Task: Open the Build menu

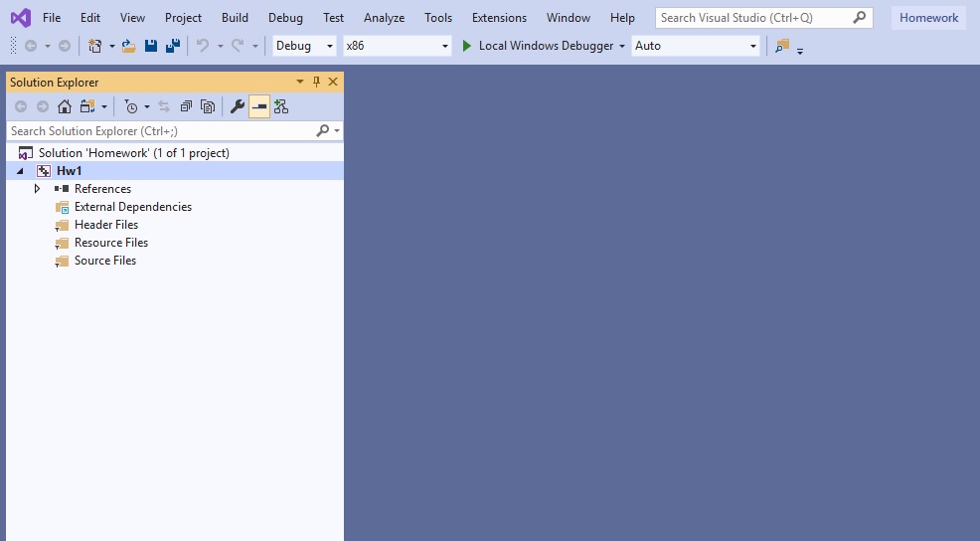Action: [235, 18]
